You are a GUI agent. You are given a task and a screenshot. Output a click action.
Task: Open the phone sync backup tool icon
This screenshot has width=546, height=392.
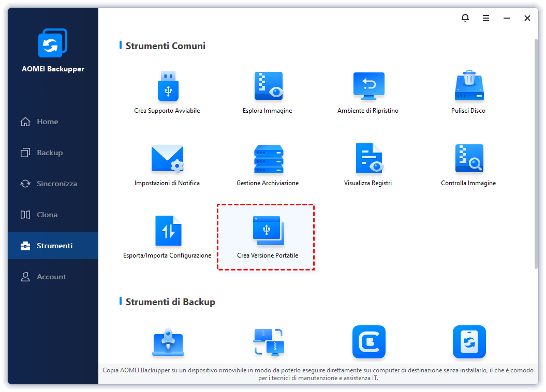(469, 342)
